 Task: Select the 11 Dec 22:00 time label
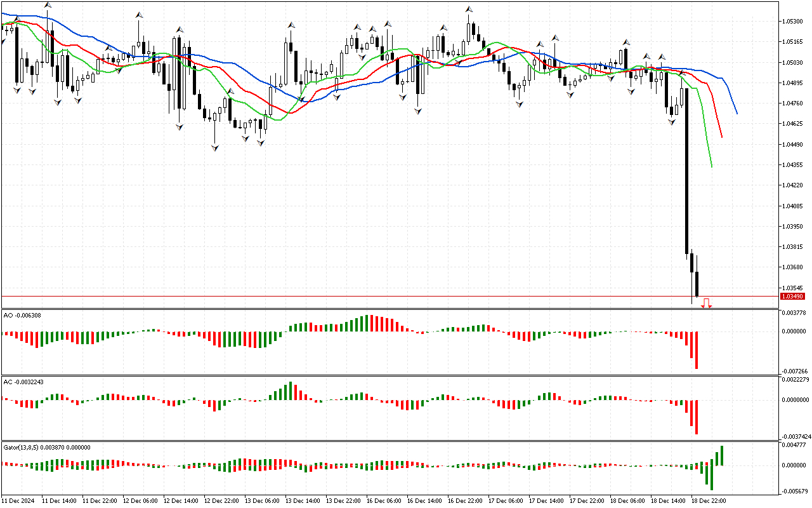100,501
